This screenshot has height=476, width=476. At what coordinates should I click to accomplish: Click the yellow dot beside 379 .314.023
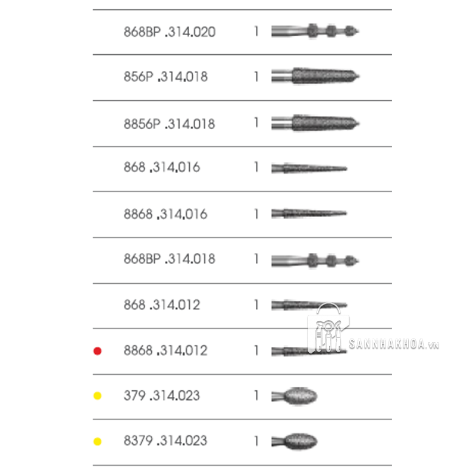click(x=98, y=396)
